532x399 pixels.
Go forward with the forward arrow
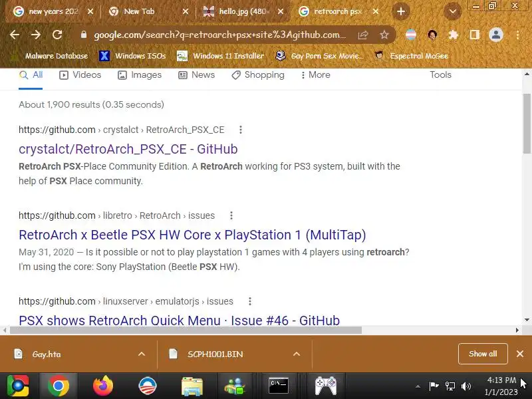(36, 35)
